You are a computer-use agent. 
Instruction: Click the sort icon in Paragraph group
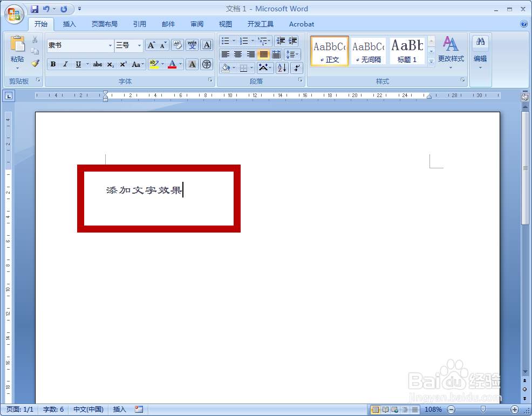pos(281,67)
